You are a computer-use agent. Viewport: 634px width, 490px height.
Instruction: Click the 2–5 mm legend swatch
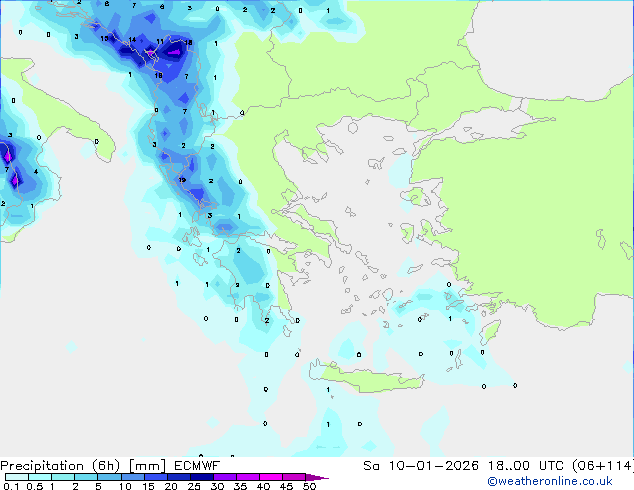point(86,477)
